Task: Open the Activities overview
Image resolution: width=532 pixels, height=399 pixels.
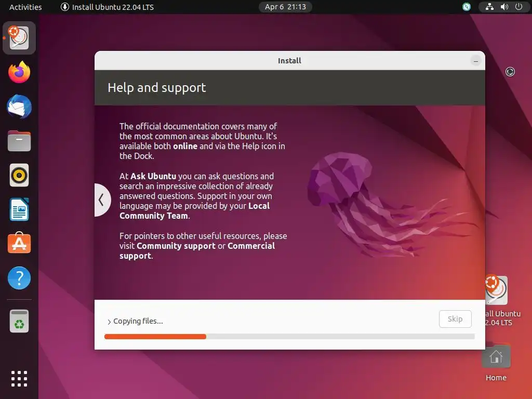Action: click(25, 7)
